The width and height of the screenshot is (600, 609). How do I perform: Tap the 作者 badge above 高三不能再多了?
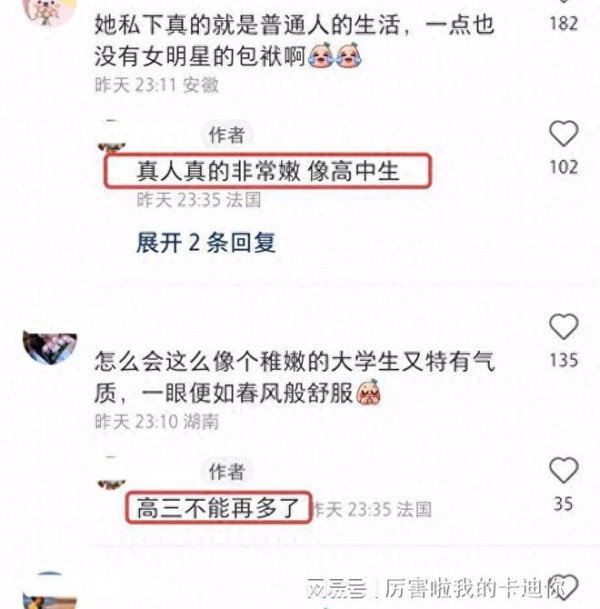(227, 472)
